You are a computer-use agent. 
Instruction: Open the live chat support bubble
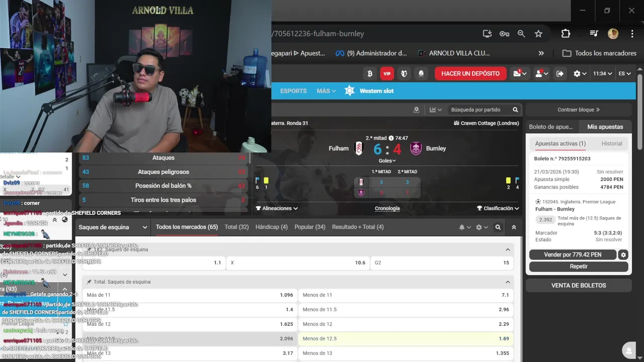[628, 350]
